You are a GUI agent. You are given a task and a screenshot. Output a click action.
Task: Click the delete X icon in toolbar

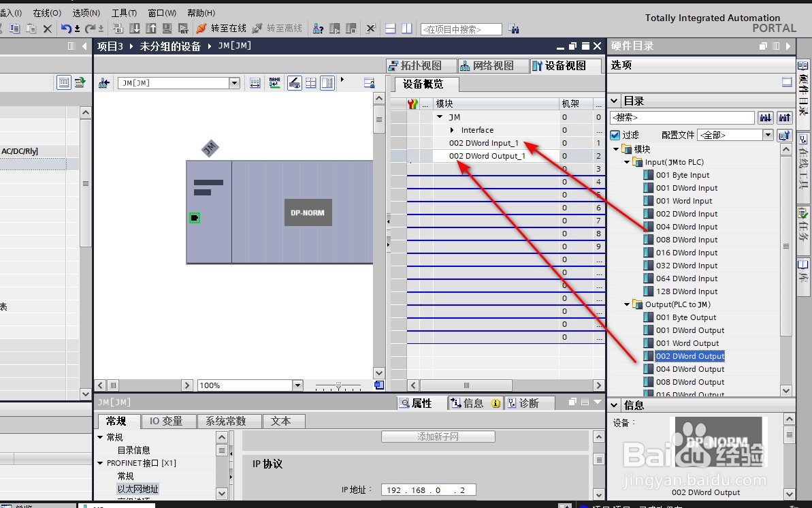[x=47, y=29]
